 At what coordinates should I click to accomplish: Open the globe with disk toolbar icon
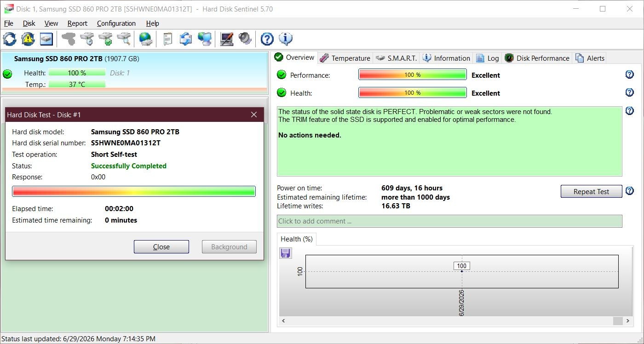coord(146,39)
